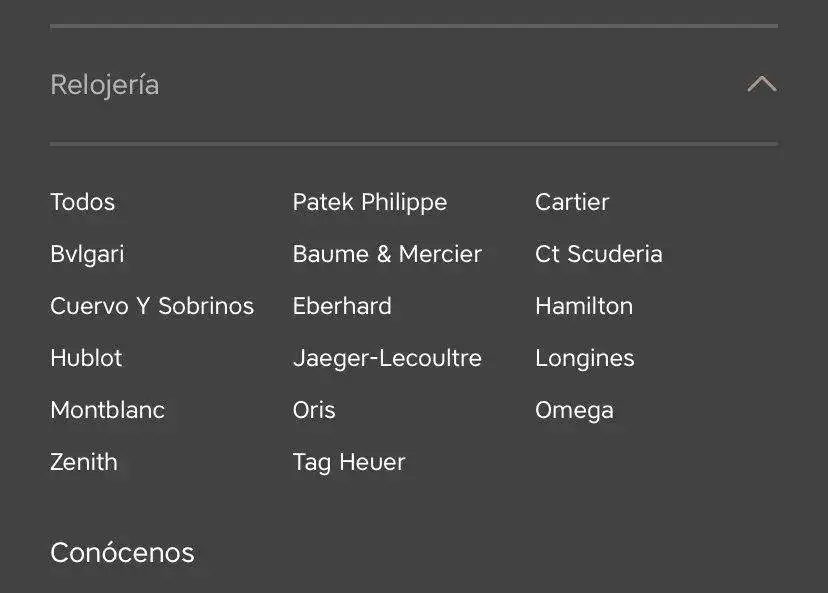
Task: Select Baume & Mercier from brands
Action: pos(387,254)
